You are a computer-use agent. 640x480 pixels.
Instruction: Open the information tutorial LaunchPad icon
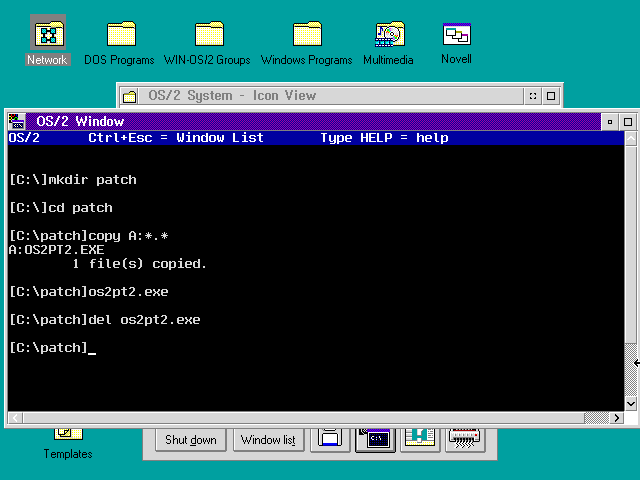coord(420,440)
